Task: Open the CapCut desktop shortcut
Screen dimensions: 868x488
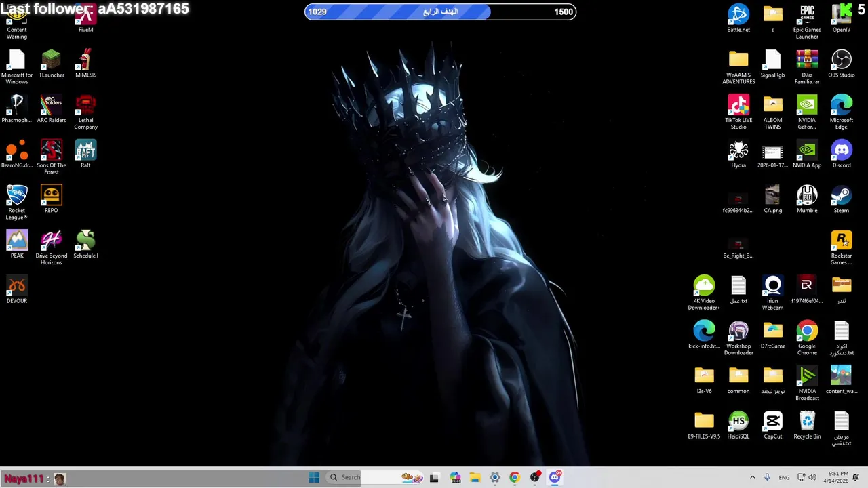Action: point(772,426)
